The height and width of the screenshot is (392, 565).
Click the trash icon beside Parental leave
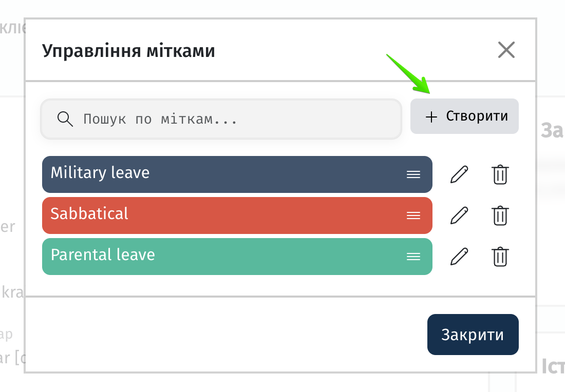500,257
